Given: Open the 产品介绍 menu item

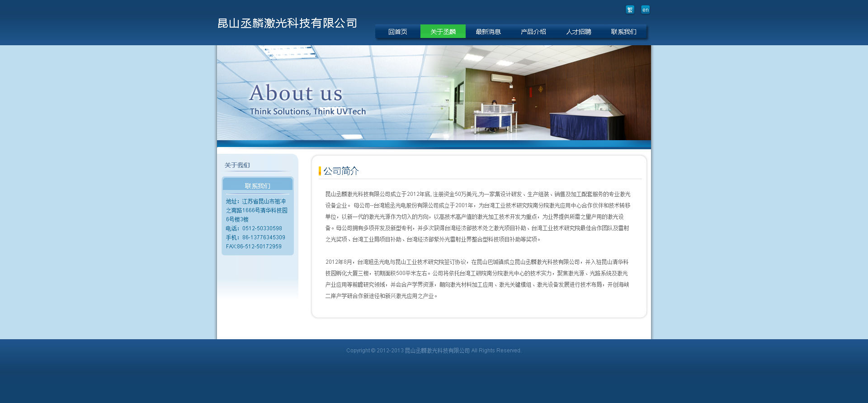Looking at the screenshot, I should pyautogui.click(x=533, y=32).
